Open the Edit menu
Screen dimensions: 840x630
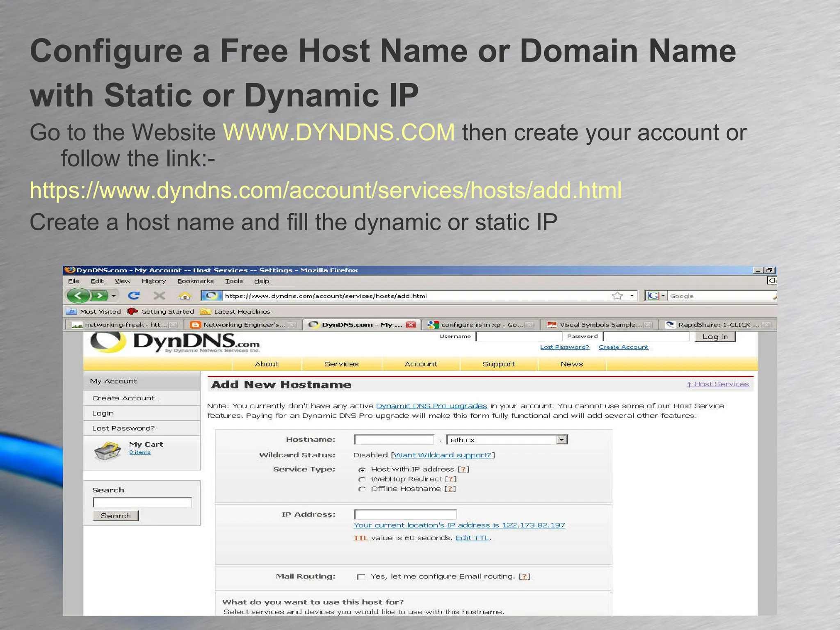pyautogui.click(x=97, y=281)
